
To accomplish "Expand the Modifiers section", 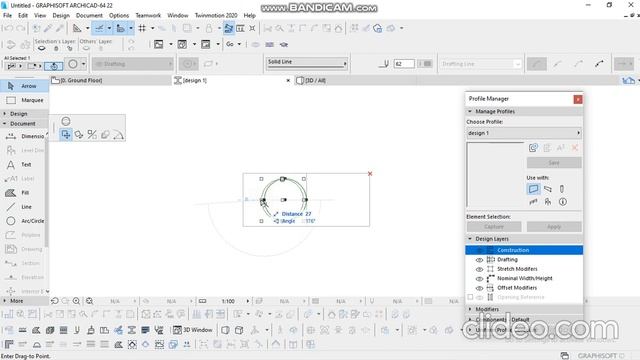I will pos(470,309).
